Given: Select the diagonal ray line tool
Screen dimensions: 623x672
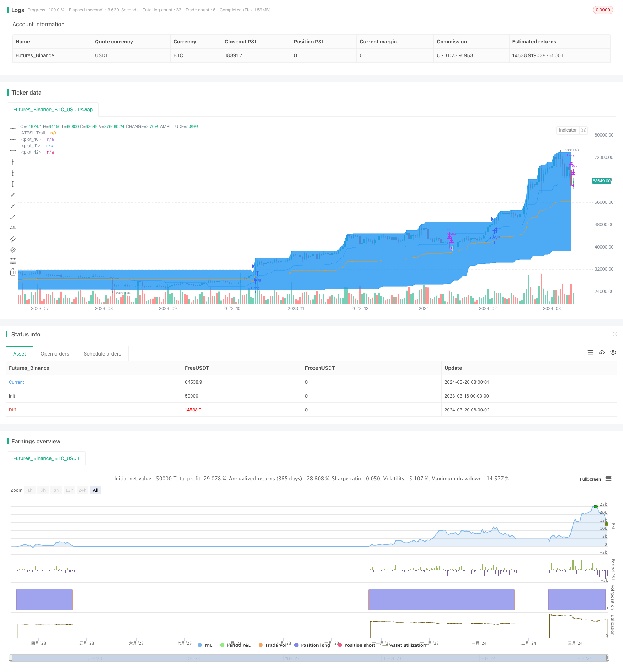Looking at the screenshot, I should [13, 206].
